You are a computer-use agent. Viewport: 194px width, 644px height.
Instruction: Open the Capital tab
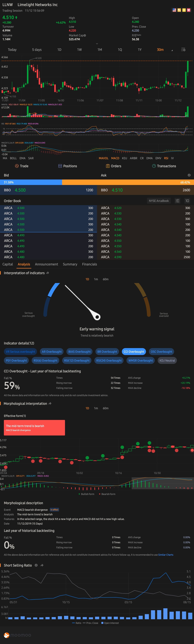pyautogui.click(x=8, y=264)
